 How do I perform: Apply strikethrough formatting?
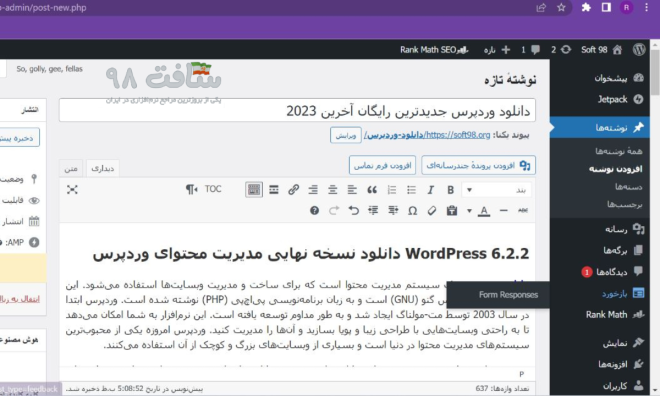[523, 210]
